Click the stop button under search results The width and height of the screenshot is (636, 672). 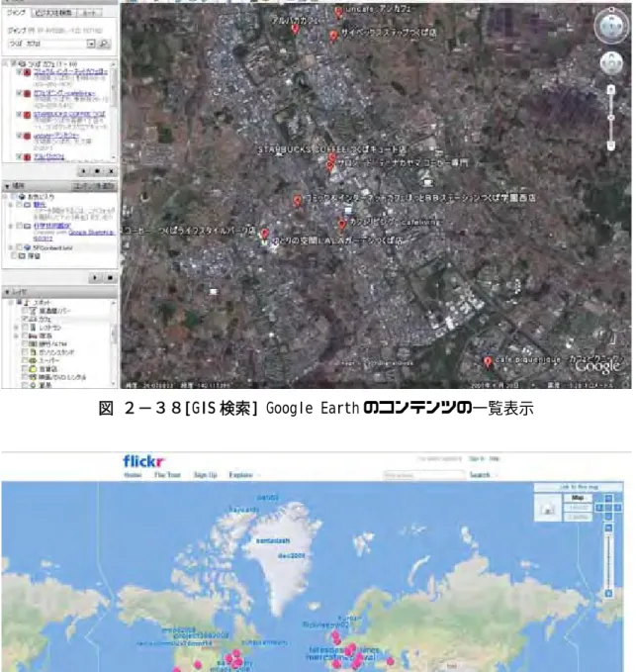[x=97, y=171]
